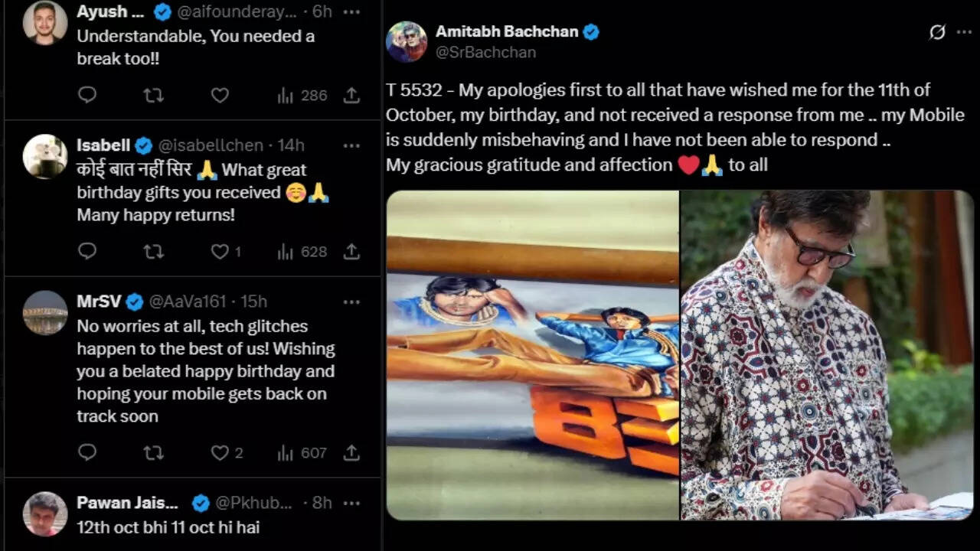Viewport: 980px width, 551px height.
Task: Repost Ayush's reply
Action: 153,95
